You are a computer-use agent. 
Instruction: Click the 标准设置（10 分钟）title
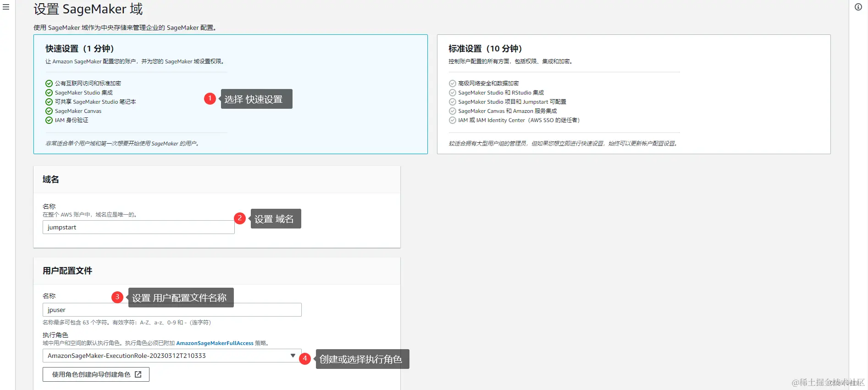(x=485, y=49)
